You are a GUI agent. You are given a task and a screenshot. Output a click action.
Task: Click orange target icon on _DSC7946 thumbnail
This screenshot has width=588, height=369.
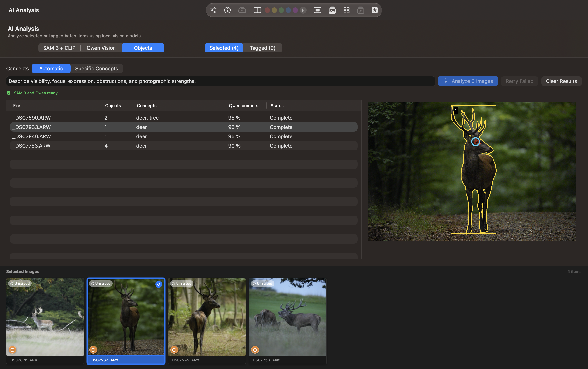coord(174,350)
